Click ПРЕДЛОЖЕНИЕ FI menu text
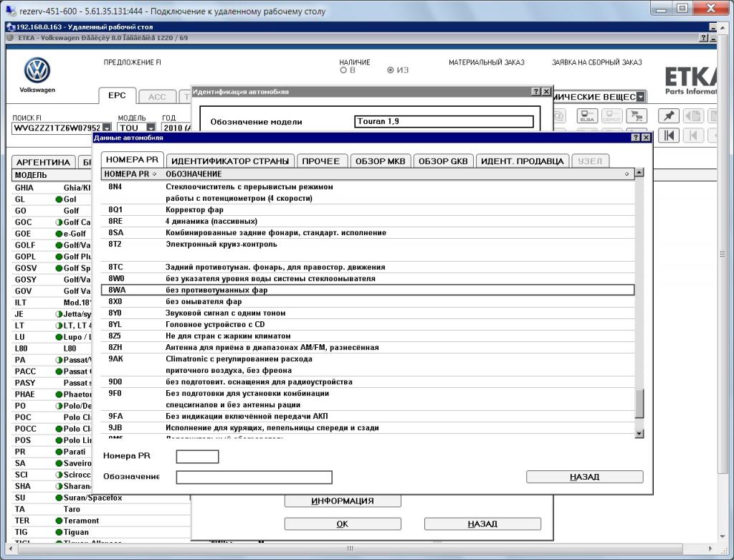This screenshot has height=560, width=734. click(133, 62)
